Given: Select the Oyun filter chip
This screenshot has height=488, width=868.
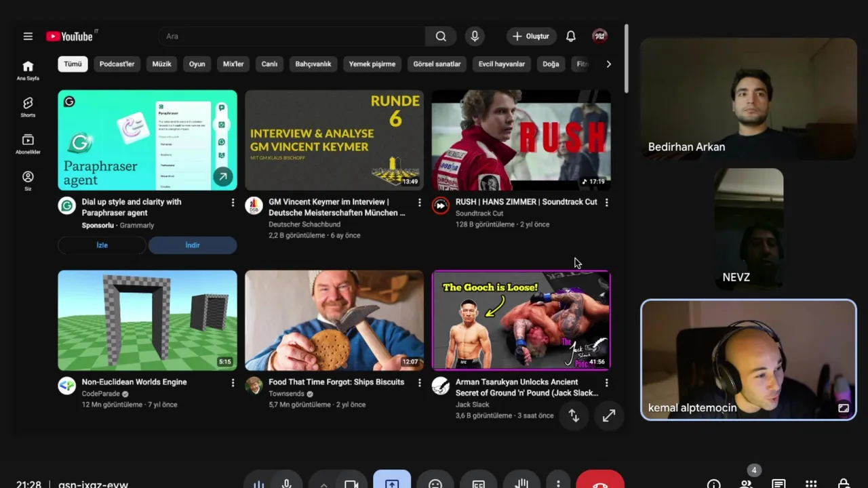Looking at the screenshot, I should (x=197, y=64).
